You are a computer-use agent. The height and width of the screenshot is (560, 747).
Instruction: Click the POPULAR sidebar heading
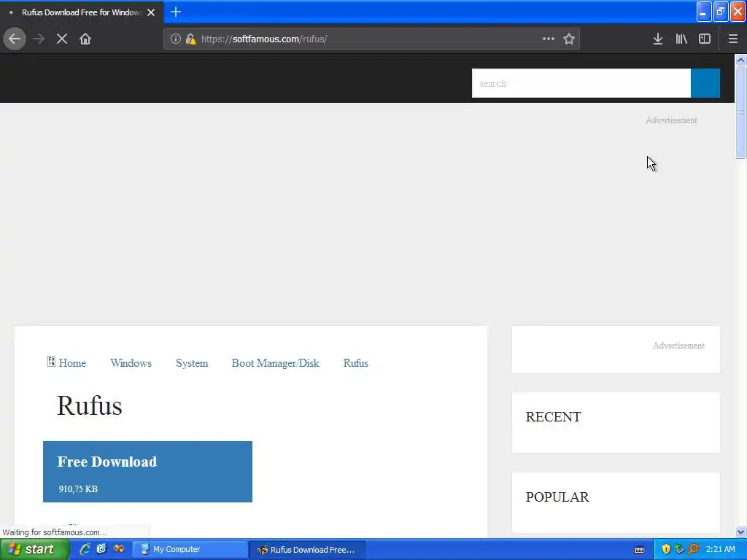557,497
